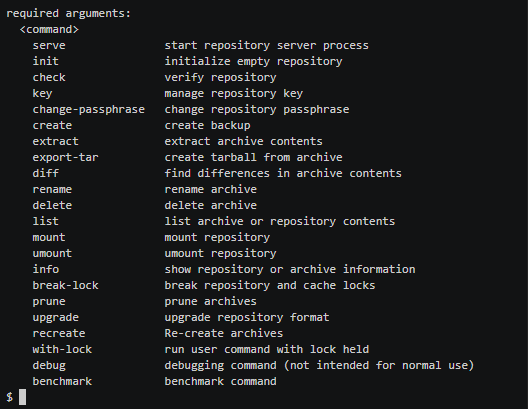Click the 'prune' command entry
The image size is (528, 409).
point(49,302)
